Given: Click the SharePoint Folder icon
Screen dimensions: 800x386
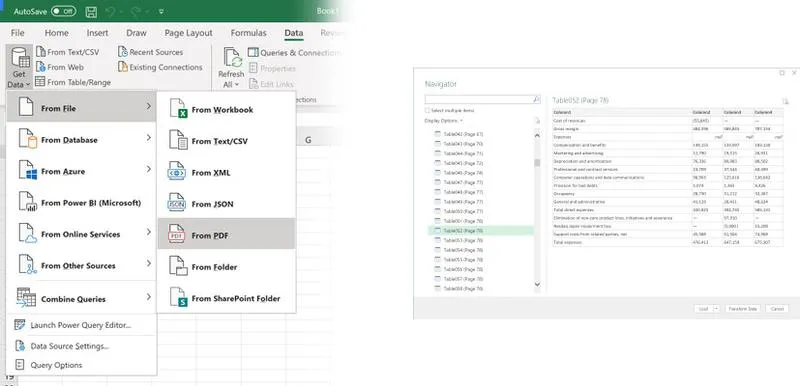Looking at the screenshot, I should pyautogui.click(x=179, y=297).
